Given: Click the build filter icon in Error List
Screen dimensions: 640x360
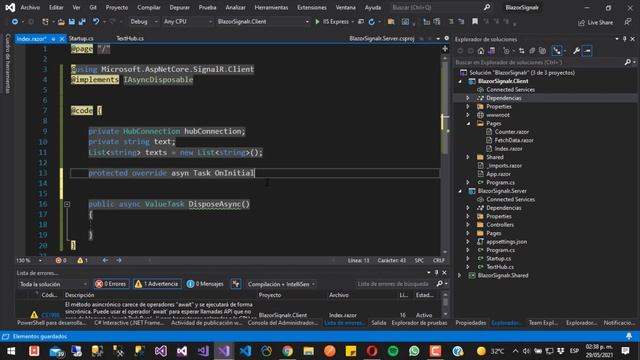Looking at the screenshot, I should tap(236, 284).
